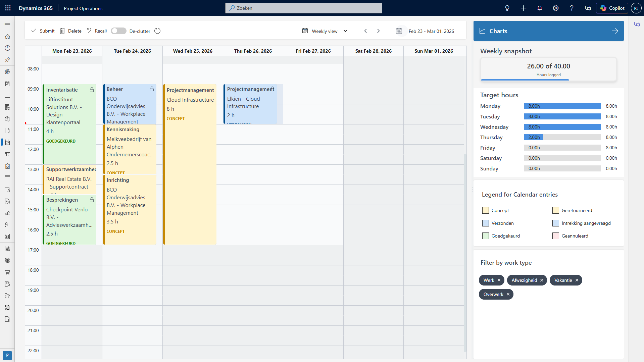Open the app launcher waffle icon
The image size is (644, 362).
click(8, 8)
